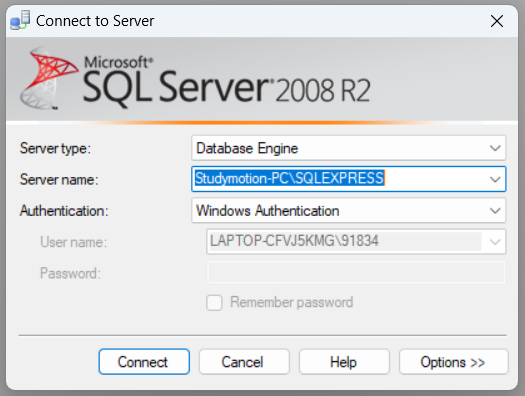525x396 pixels.
Task: Expand the disabled User name dropdown arrow
Action: point(495,242)
